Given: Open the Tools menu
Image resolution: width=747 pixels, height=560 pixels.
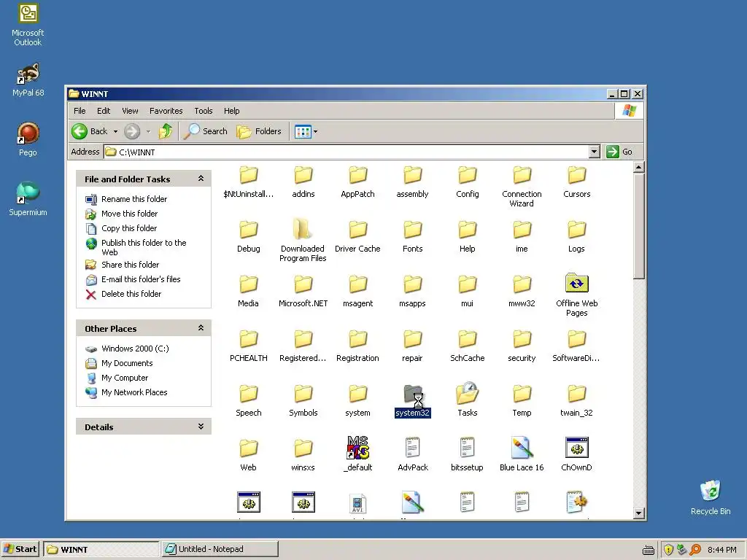Looking at the screenshot, I should 203,111.
